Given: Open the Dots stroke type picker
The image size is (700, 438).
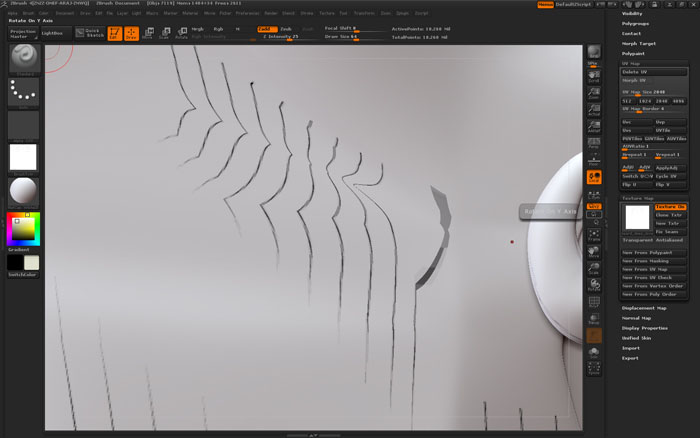Looking at the screenshot, I should click(24, 93).
